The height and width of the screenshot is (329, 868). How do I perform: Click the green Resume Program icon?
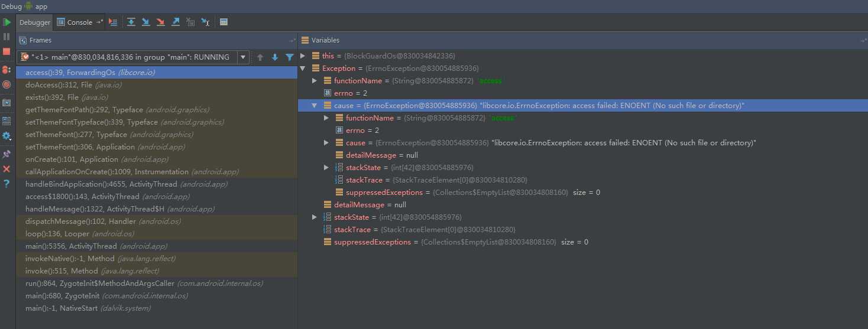point(7,22)
